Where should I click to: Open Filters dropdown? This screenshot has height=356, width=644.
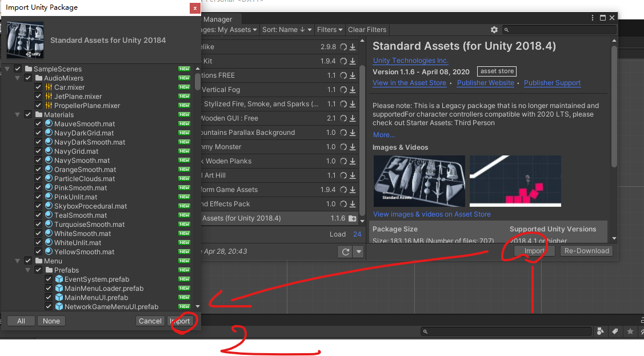click(329, 30)
